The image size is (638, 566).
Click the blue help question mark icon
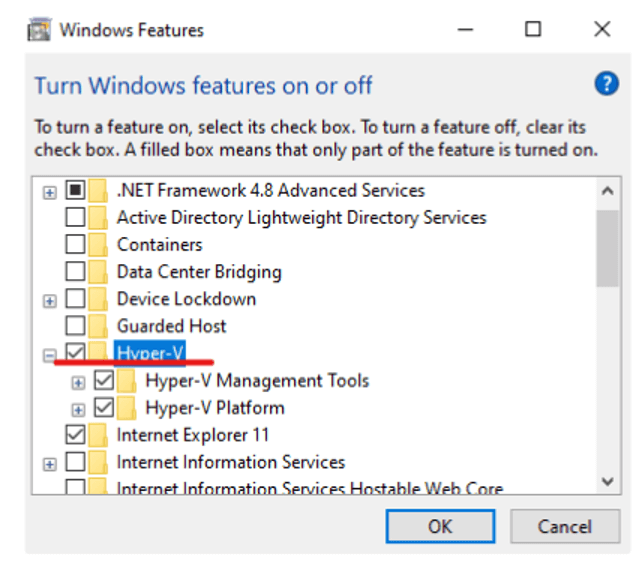pos(606,84)
